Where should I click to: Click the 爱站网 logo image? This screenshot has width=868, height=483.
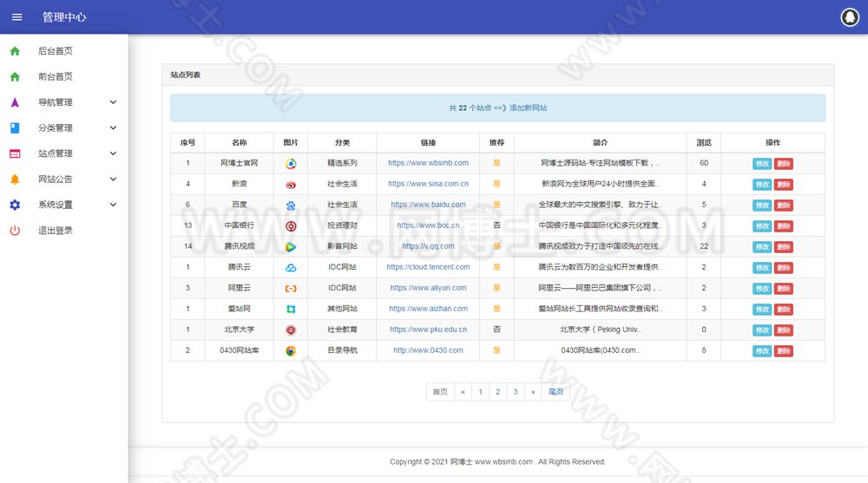(x=291, y=310)
